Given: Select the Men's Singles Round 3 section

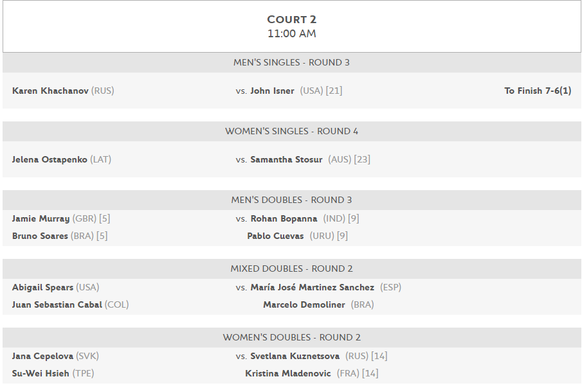Looking at the screenshot, I should 292,62.
